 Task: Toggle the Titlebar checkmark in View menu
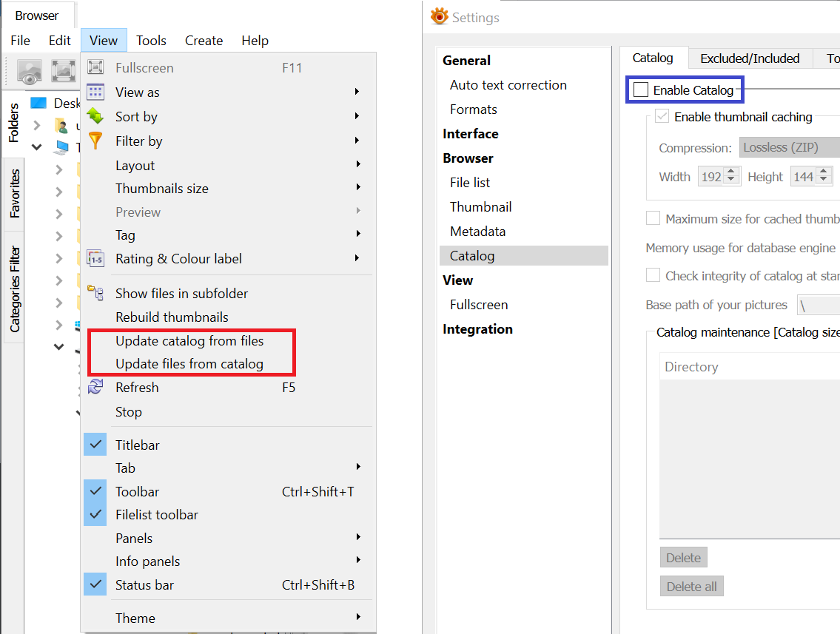tap(95, 445)
